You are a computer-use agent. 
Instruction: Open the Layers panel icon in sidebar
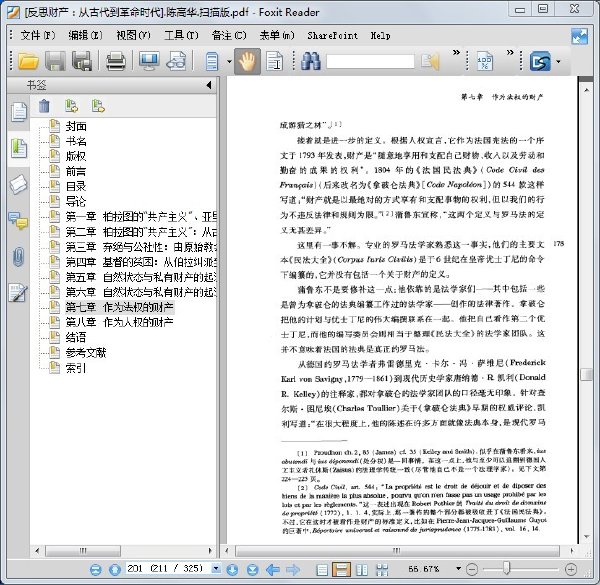click(x=18, y=185)
